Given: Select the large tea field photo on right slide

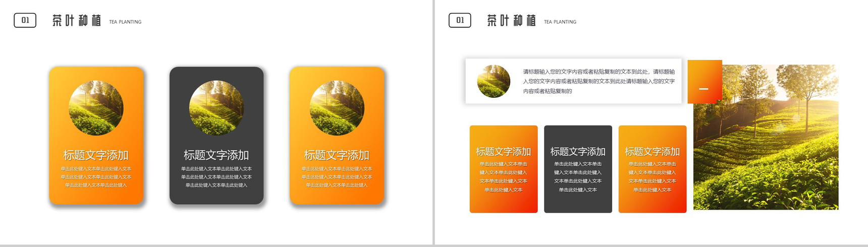Looking at the screenshot, I should coord(766,137).
